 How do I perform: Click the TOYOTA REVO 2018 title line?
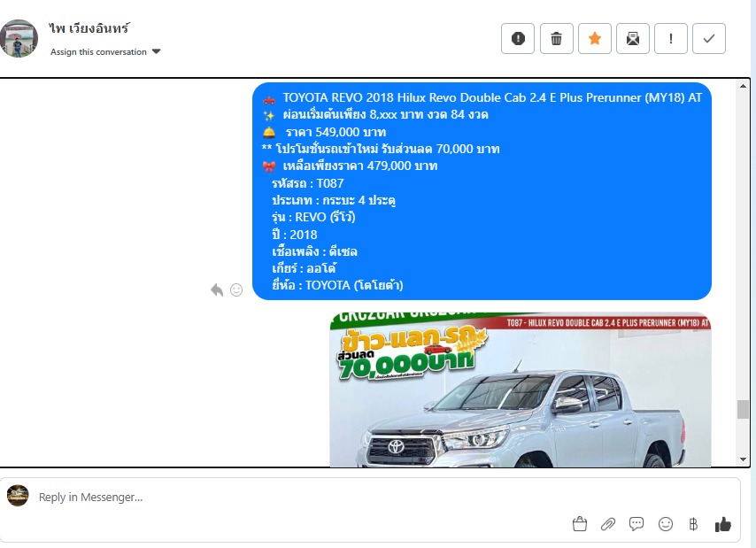pos(492,98)
